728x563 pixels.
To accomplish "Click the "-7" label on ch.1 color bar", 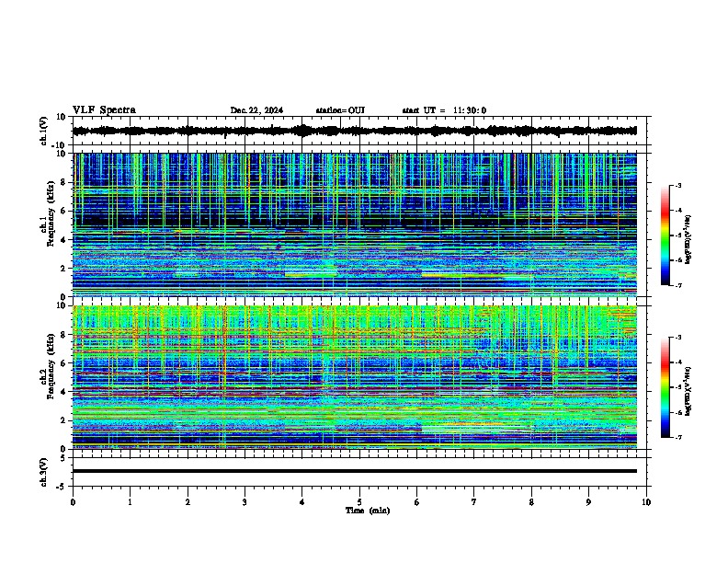I will [x=678, y=285].
